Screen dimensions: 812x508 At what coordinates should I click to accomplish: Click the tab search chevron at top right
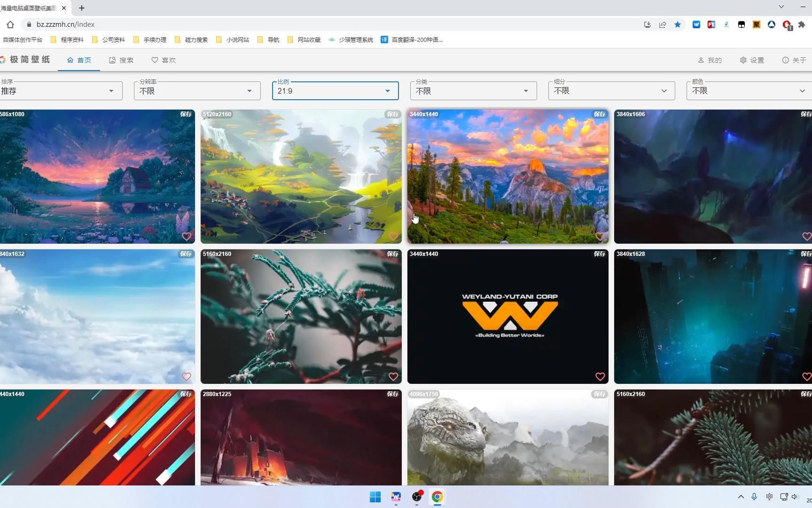pyautogui.click(x=781, y=7)
